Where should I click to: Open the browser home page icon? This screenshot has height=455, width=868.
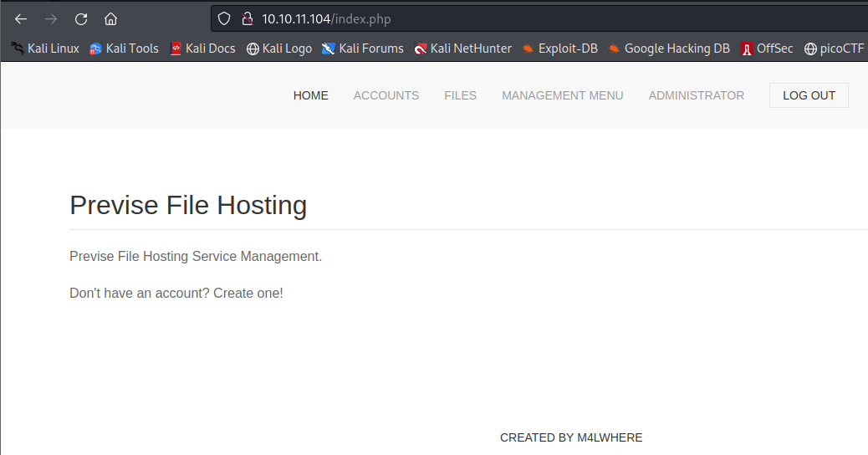point(110,19)
